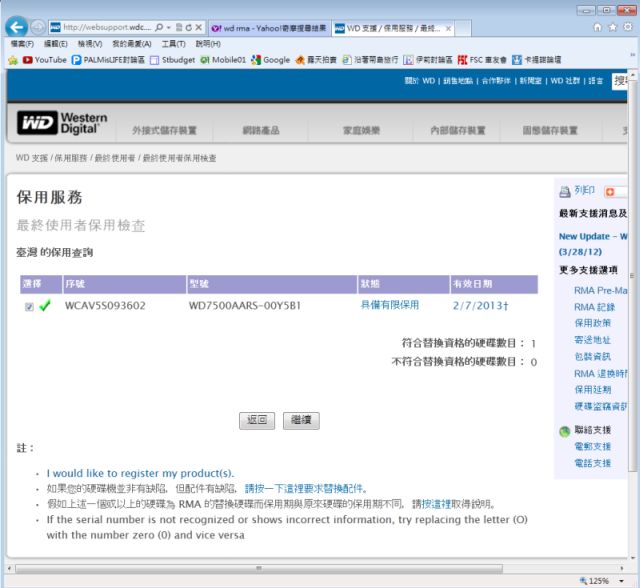Open the 家庭娛樂 navigation menu
The image size is (640, 588).
(x=361, y=131)
